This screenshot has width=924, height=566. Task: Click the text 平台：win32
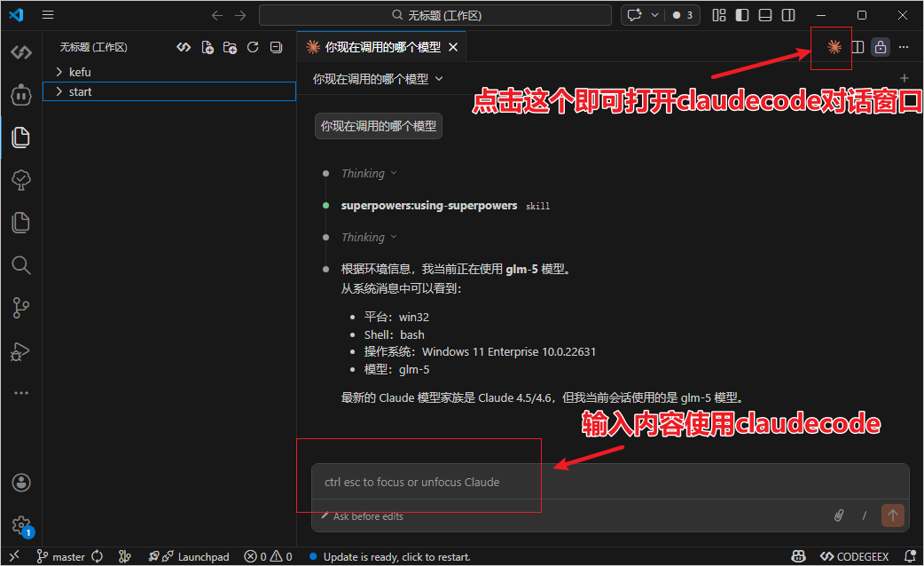pos(396,318)
